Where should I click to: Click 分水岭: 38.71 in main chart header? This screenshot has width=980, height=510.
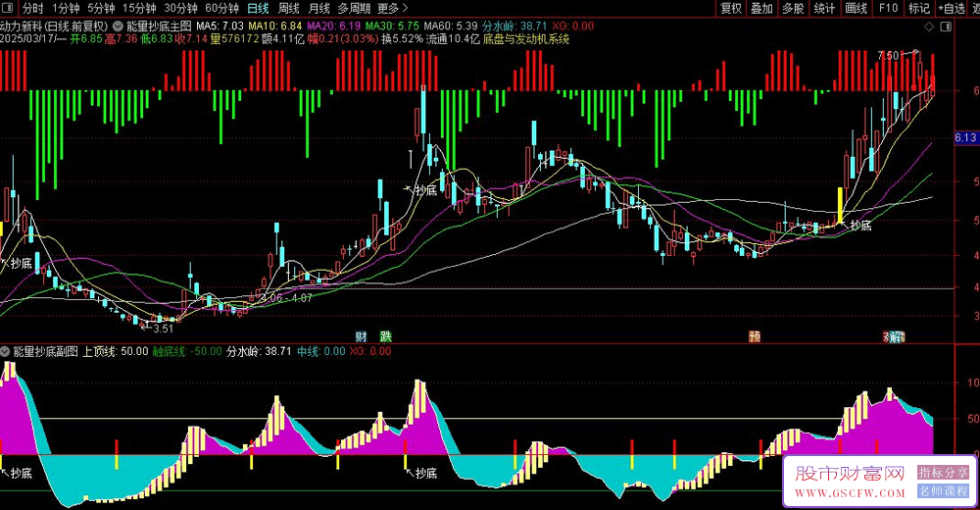click(514, 26)
